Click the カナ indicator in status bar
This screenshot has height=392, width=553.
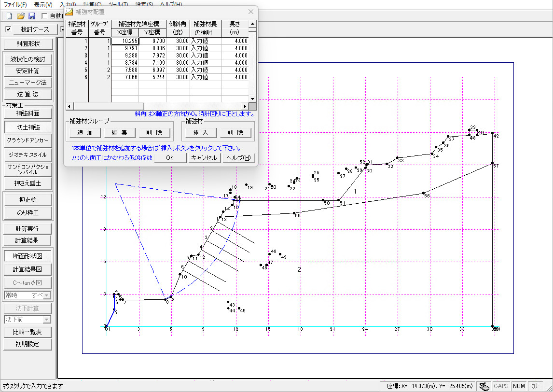(535, 386)
